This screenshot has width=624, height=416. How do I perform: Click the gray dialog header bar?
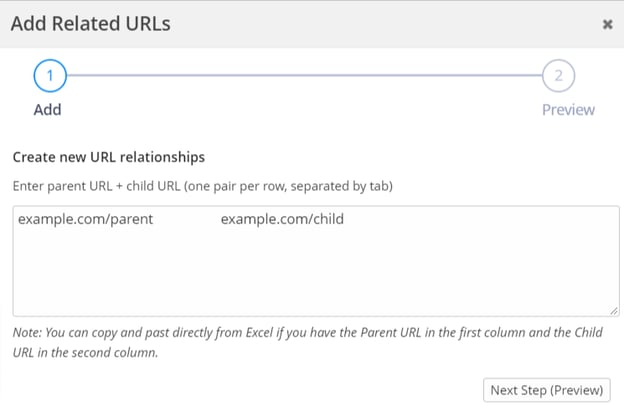(312, 24)
